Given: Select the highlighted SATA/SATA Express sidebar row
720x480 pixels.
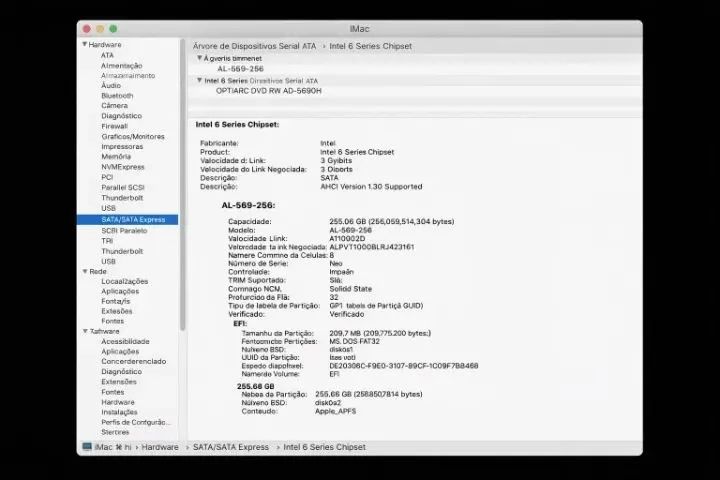Looking at the screenshot, I should tap(128, 220).
